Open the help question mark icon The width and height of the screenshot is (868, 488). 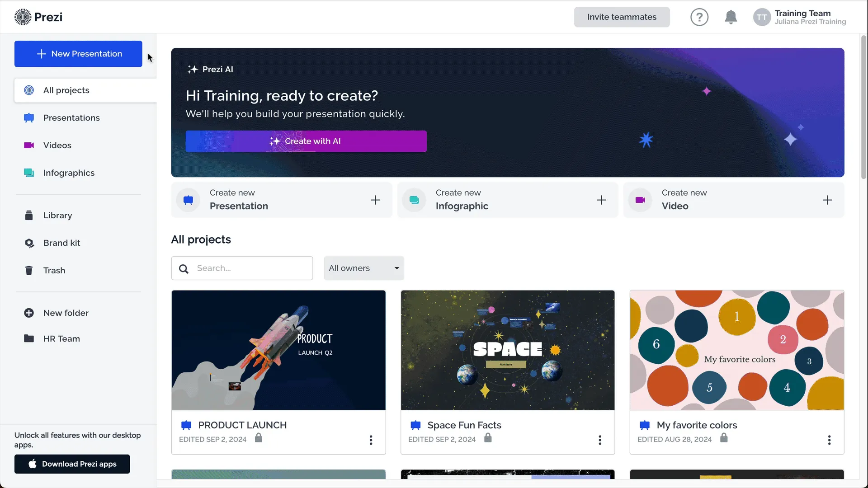pos(699,17)
